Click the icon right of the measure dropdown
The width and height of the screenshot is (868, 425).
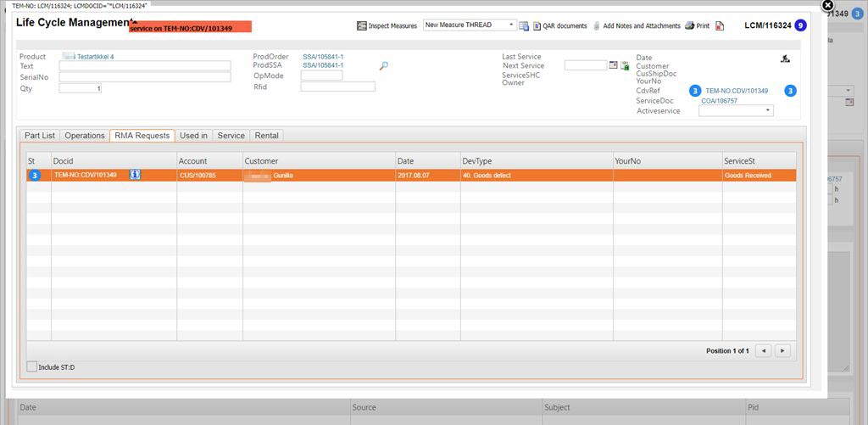[x=524, y=26]
